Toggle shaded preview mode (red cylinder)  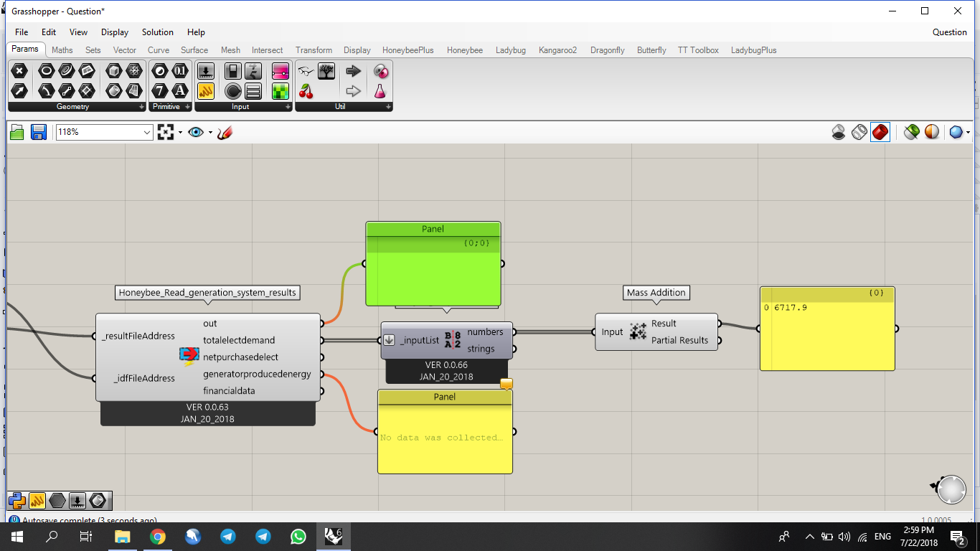click(x=880, y=132)
